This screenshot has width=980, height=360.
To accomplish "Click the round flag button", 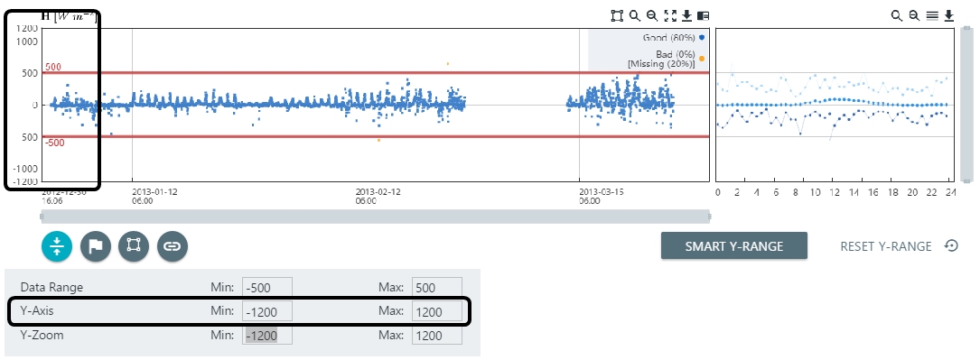I will (x=96, y=245).
